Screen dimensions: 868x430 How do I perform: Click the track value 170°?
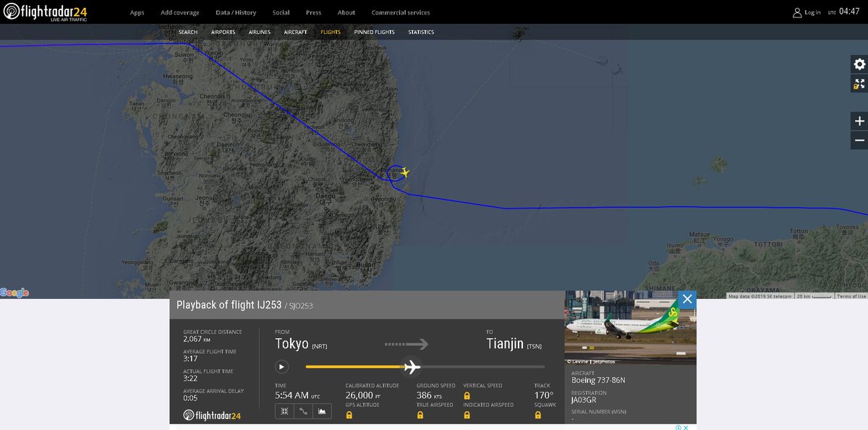(x=543, y=395)
